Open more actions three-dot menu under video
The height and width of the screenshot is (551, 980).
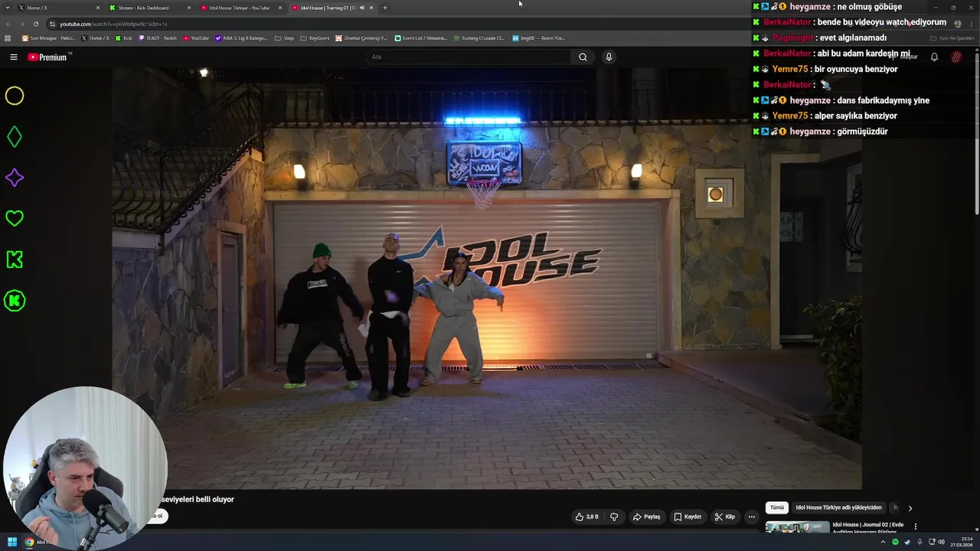(751, 517)
